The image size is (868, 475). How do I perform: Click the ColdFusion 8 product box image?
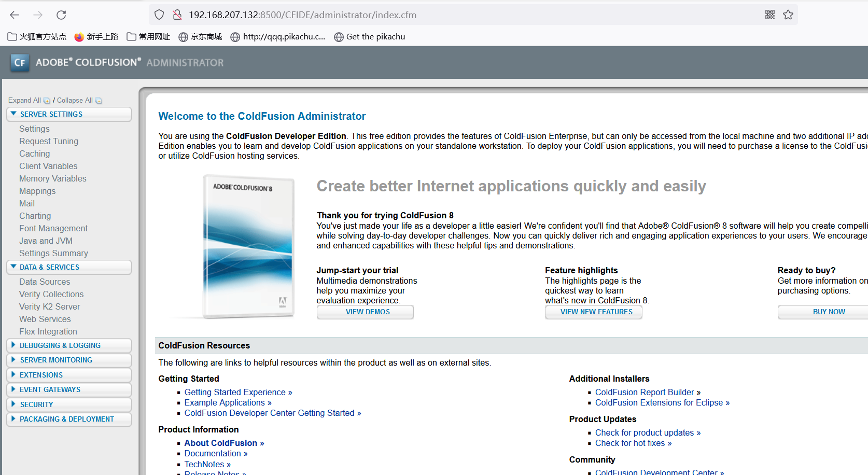click(249, 246)
